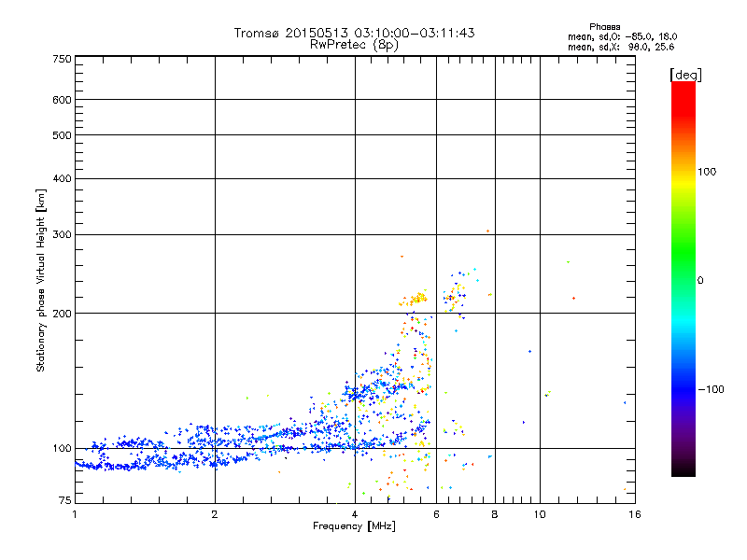Click the '[deg]' colorbar unit label
This screenshot has height=560, width=747.
[685, 75]
